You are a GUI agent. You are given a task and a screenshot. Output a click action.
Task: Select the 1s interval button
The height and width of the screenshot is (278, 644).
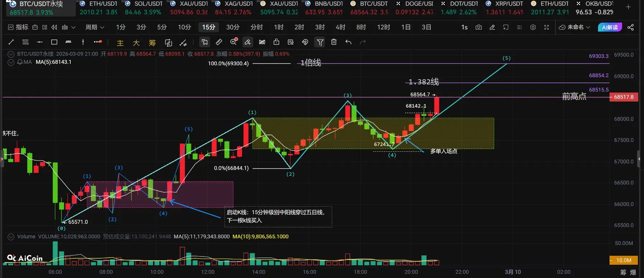coord(464,27)
